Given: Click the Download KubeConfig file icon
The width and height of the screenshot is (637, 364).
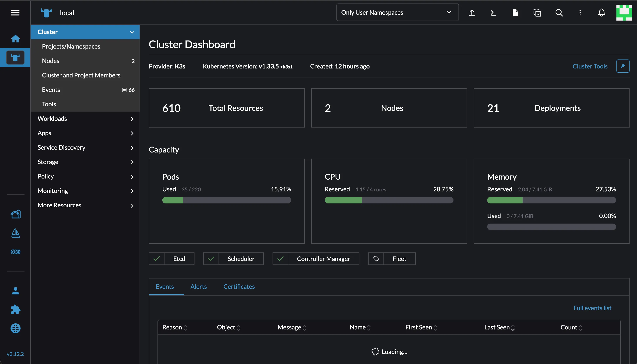Looking at the screenshot, I should pyautogui.click(x=515, y=12).
